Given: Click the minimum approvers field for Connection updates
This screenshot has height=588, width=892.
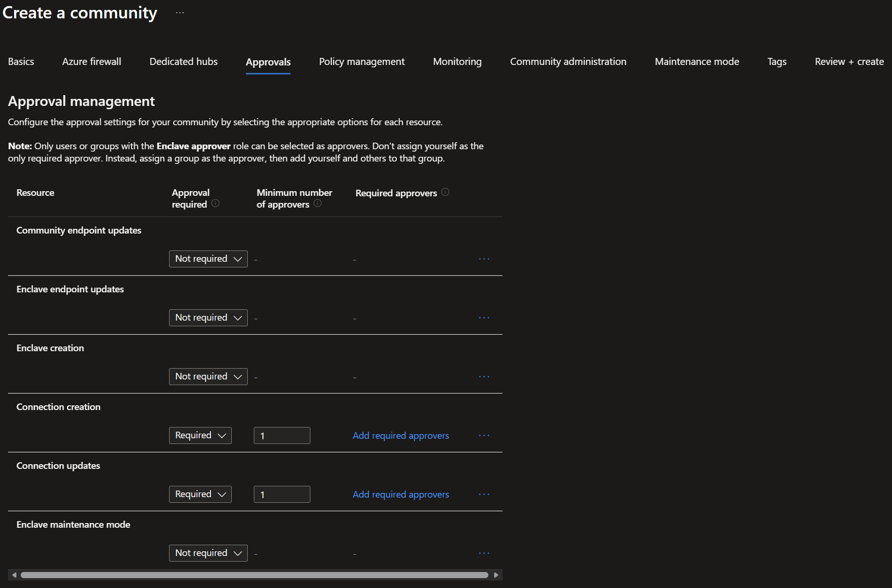Looking at the screenshot, I should pos(282,494).
